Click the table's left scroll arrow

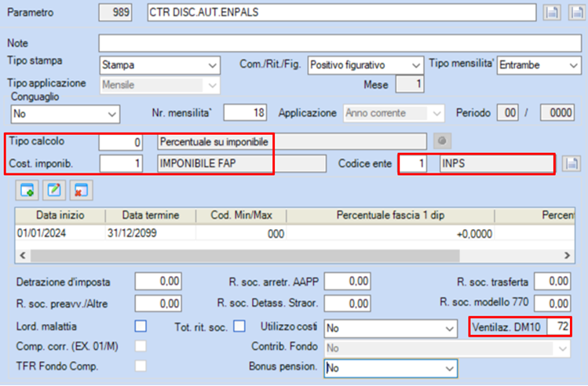coord(23,256)
